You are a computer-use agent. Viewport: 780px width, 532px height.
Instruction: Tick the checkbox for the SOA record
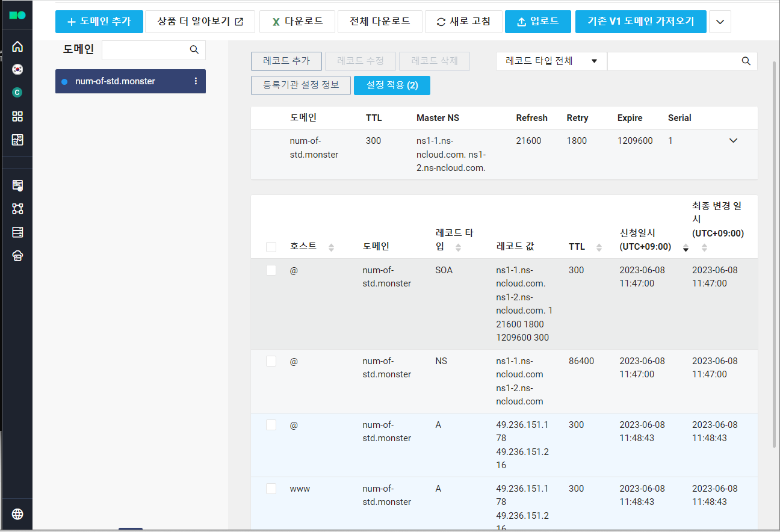[x=271, y=270]
